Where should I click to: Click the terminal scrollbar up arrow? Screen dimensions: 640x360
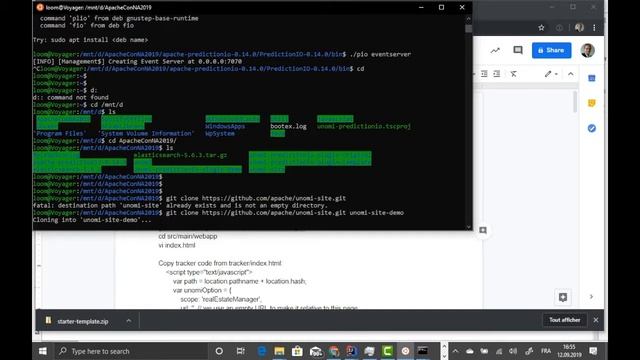click(468, 18)
